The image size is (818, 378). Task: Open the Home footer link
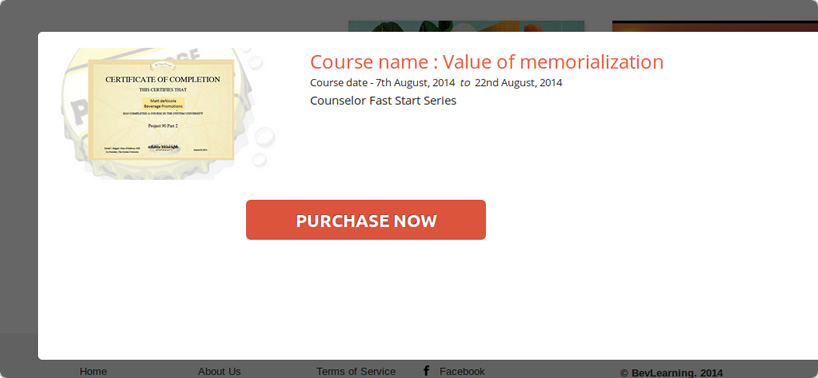click(93, 371)
